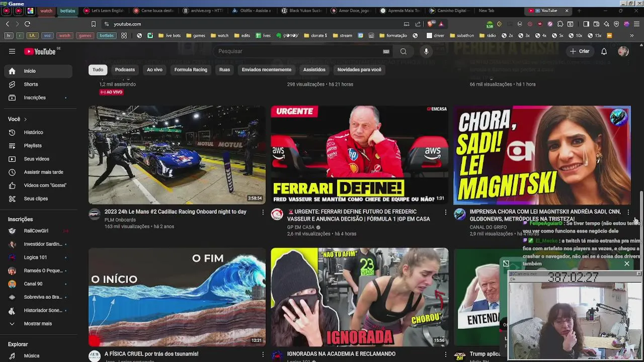Screen dimensions: 644x362
Task: Select the Enviados recentemente chip
Action: click(x=266, y=70)
